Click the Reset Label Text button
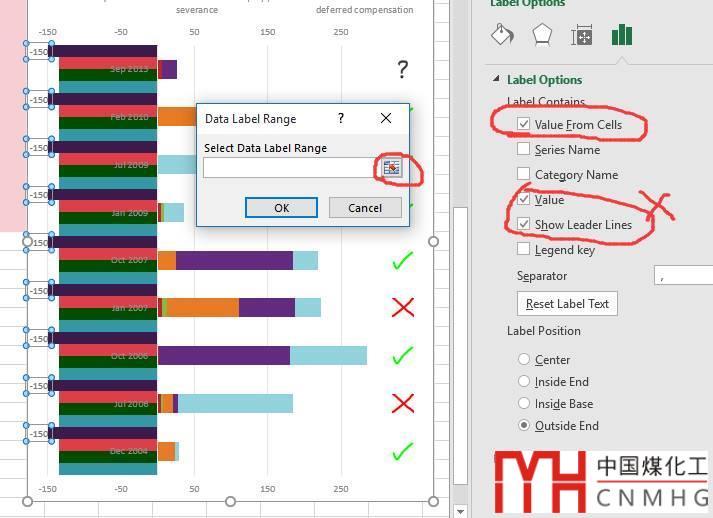 coord(567,303)
